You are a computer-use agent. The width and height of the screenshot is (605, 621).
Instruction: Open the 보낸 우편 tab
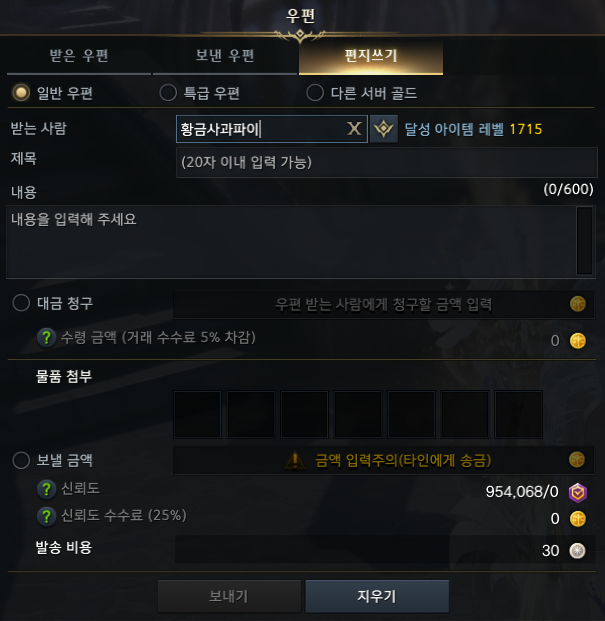click(225, 57)
